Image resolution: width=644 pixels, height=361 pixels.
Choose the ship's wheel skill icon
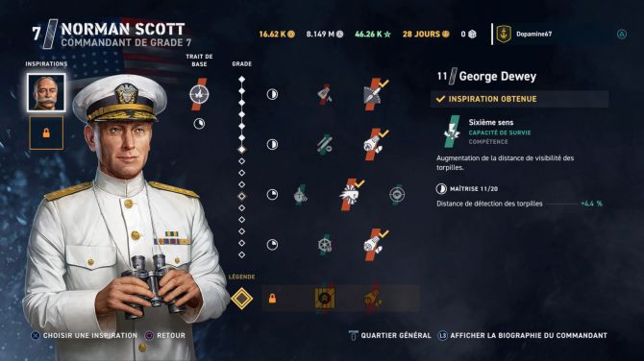pos(325,245)
